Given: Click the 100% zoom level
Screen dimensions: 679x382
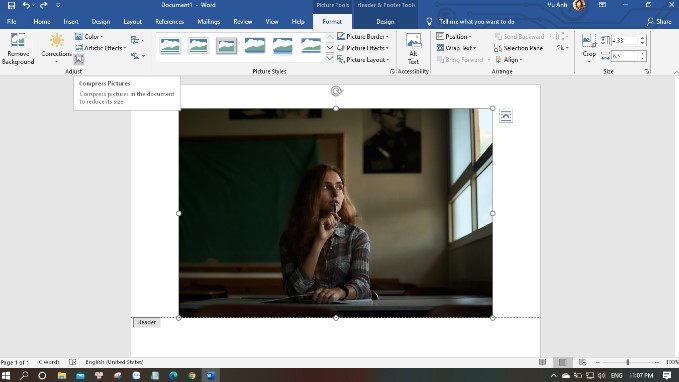Looking at the screenshot, I should click(672, 362).
